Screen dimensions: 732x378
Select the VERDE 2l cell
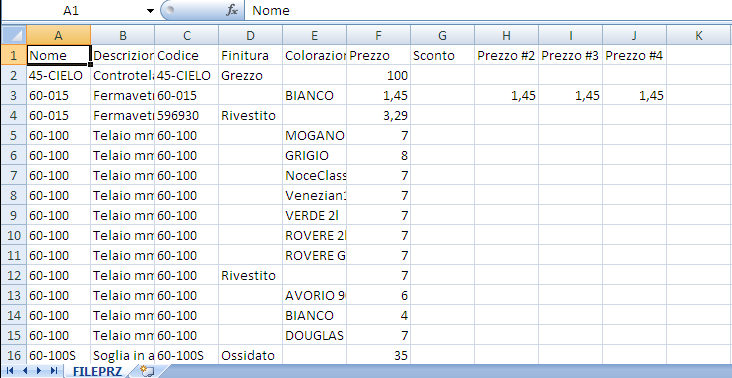click(314, 216)
